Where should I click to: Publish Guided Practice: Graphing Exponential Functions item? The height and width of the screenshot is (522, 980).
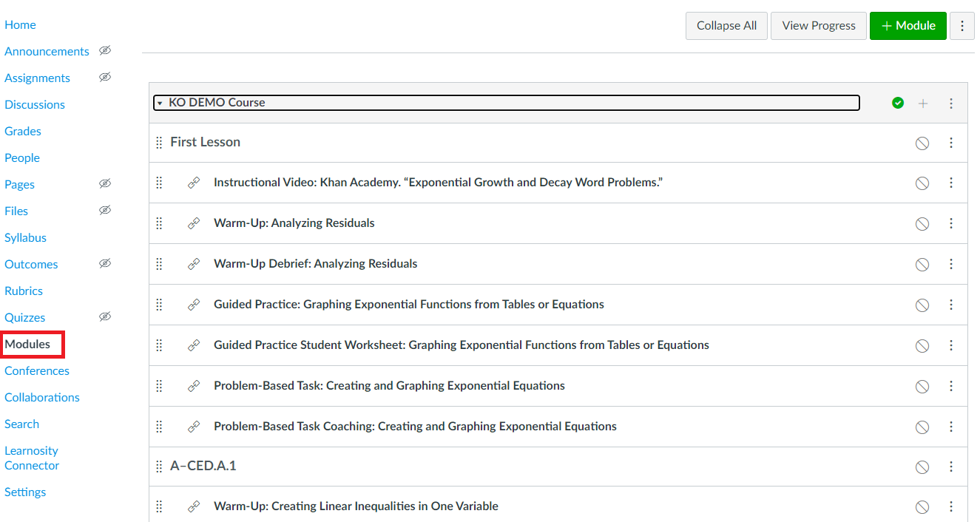pyautogui.click(x=922, y=305)
